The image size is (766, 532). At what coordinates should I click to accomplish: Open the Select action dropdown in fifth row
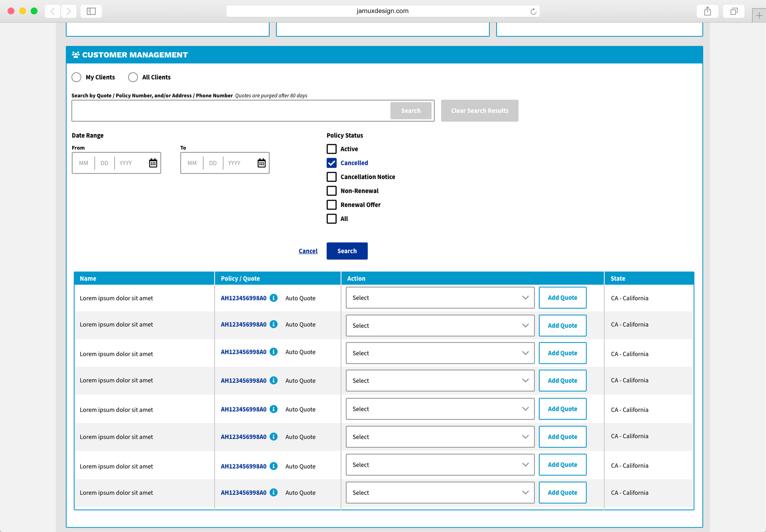coord(440,409)
